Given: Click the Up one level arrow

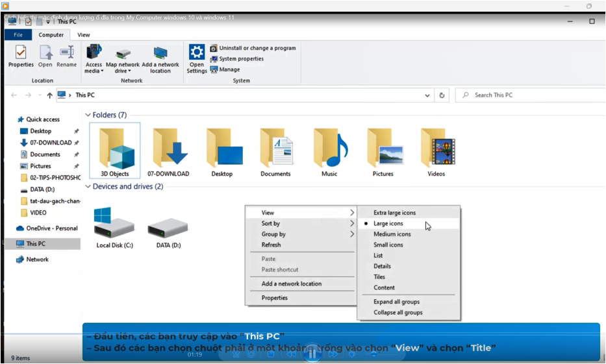Looking at the screenshot, I should (x=49, y=95).
